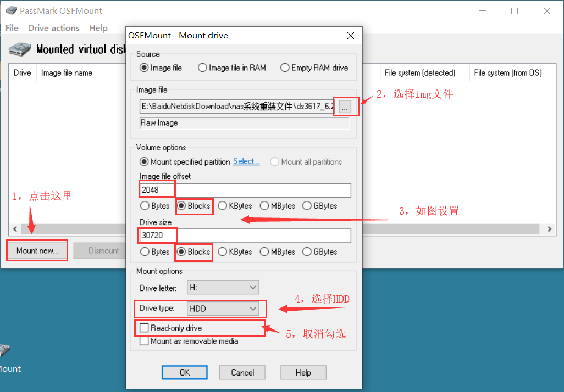Click the Select... partition link
The image size is (564, 392).
(246, 161)
